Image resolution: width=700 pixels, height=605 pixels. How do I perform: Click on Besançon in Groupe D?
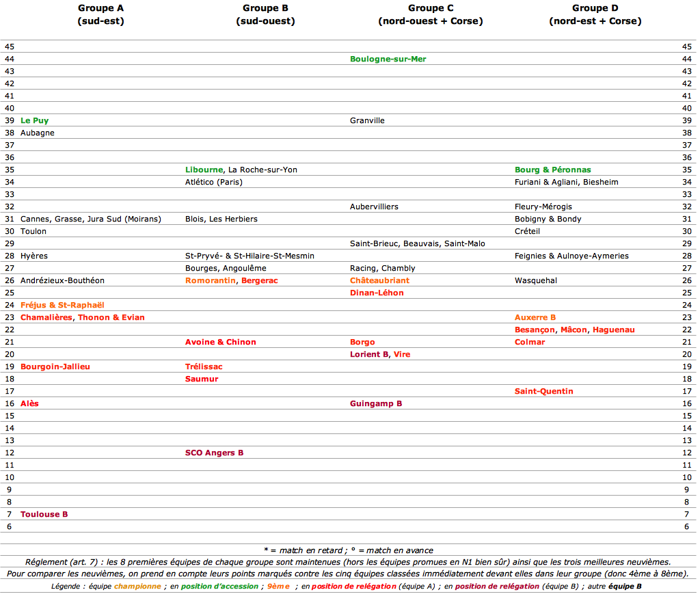(x=535, y=330)
